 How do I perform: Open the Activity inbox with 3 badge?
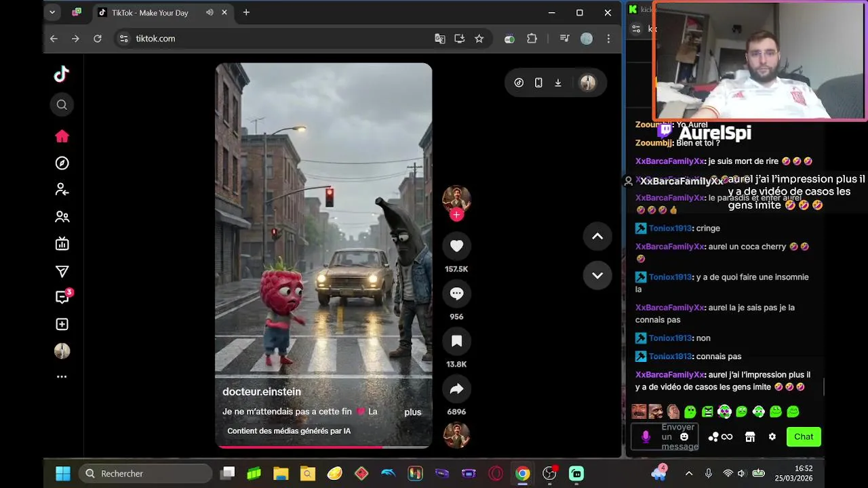(63, 297)
